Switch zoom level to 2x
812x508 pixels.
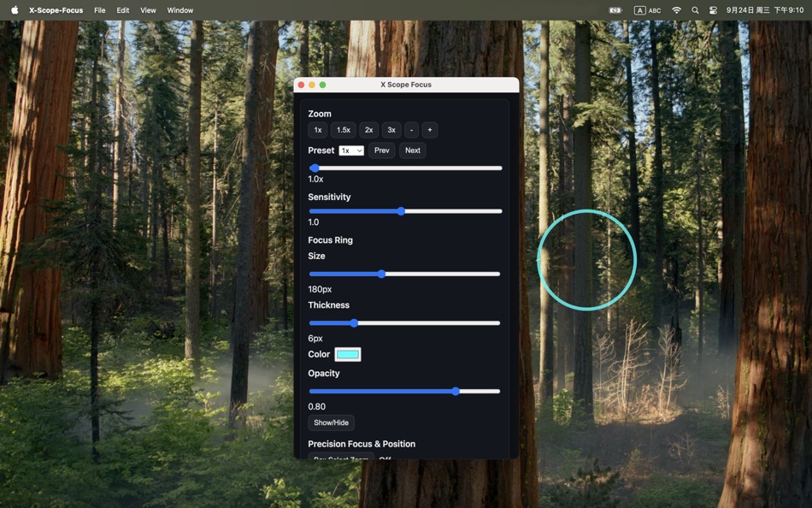[368, 129]
